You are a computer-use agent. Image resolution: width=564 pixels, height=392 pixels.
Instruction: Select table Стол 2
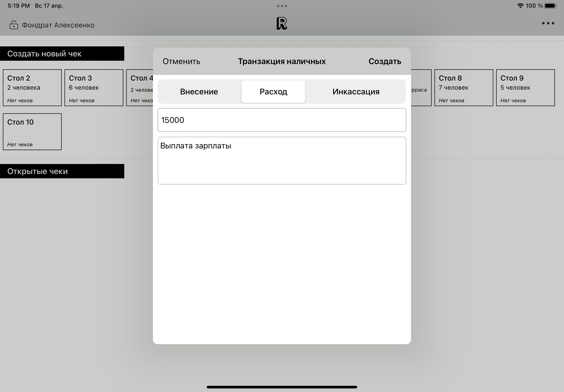pyautogui.click(x=32, y=88)
